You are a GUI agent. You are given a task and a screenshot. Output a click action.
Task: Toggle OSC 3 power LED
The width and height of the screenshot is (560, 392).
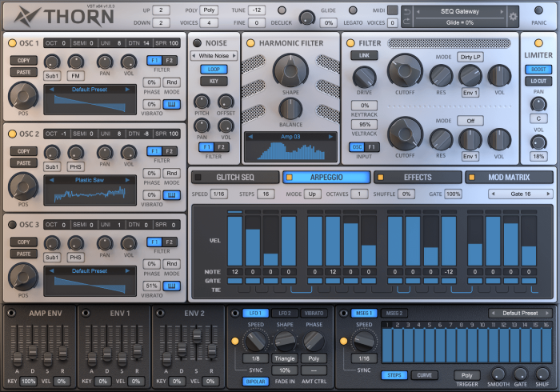pyautogui.click(x=12, y=225)
